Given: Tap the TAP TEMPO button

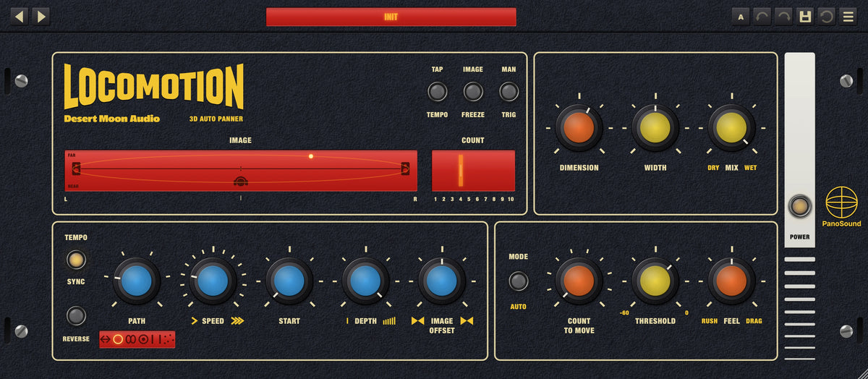Looking at the screenshot, I should click(437, 92).
